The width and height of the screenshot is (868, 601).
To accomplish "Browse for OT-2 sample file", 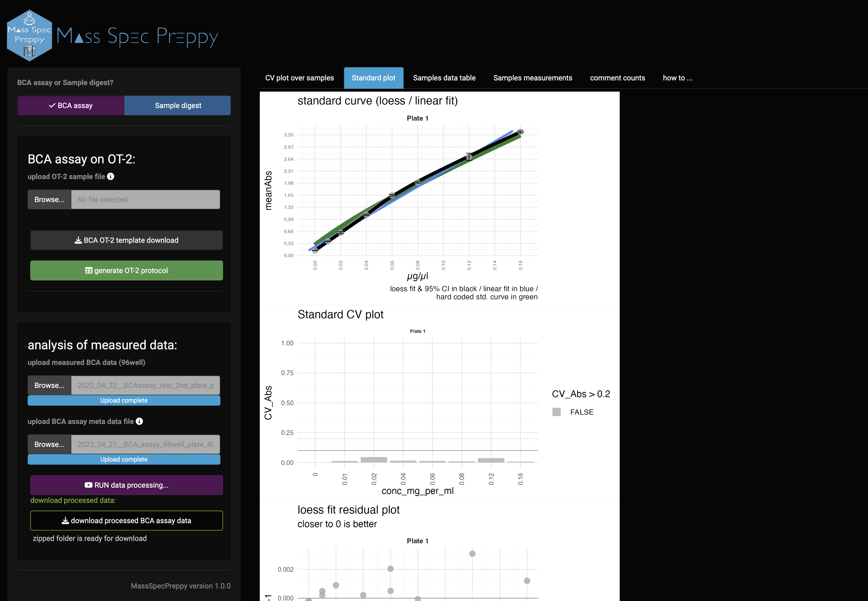I will click(x=49, y=199).
